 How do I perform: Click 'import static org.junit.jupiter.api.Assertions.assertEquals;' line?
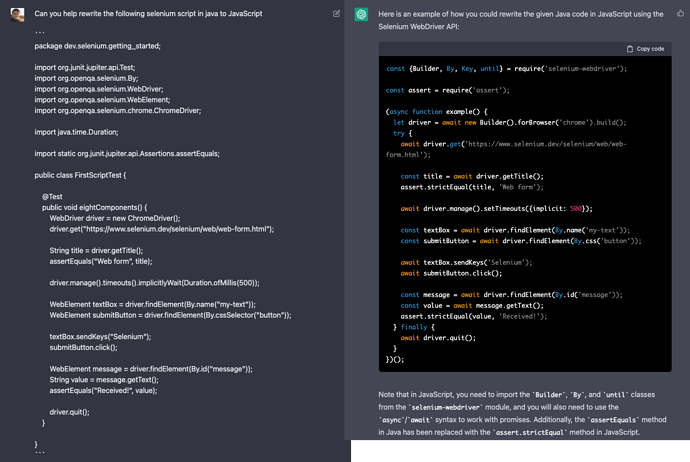click(127, 154)
